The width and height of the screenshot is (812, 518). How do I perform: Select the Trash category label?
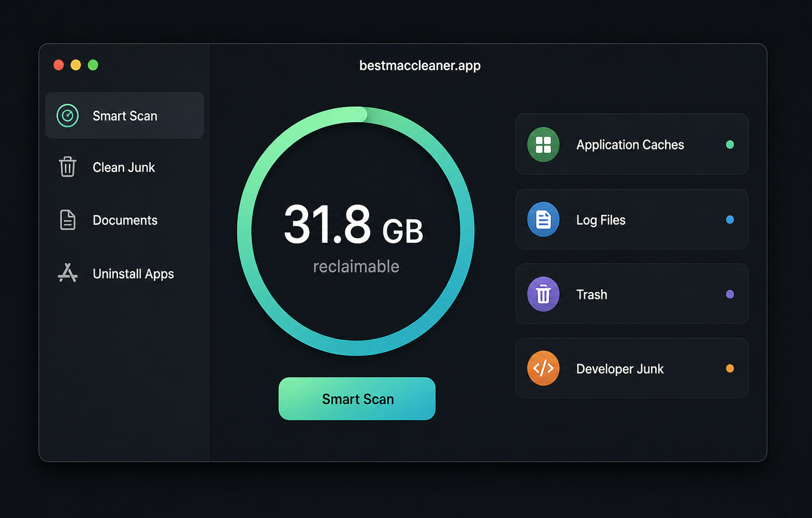pos(592,294)
